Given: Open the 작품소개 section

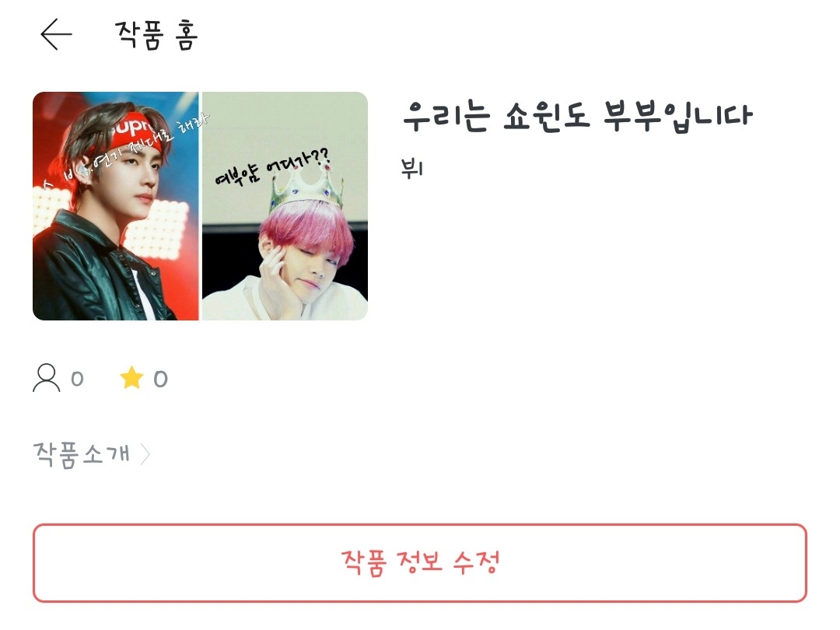Looking at the screenshot, I should (92, 455).
